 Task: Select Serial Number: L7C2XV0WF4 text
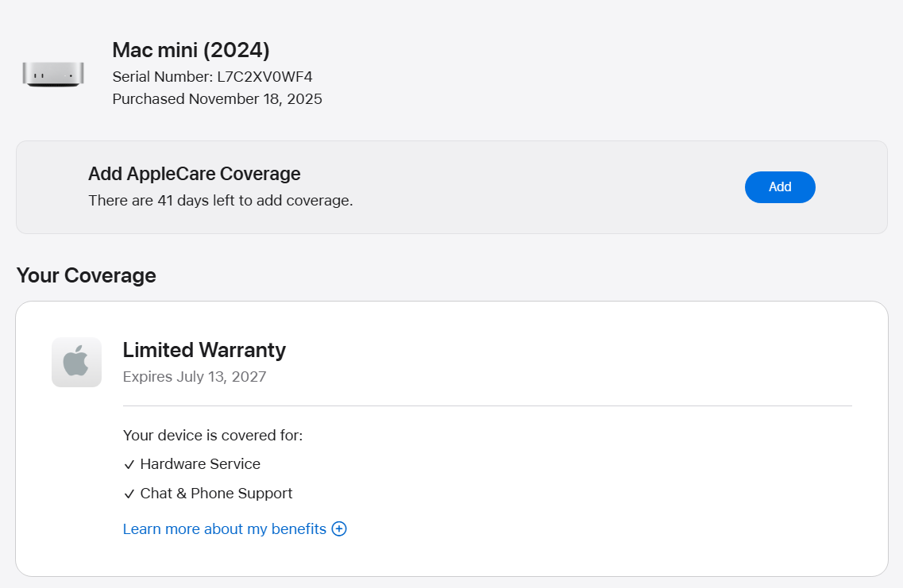[213, 76]
